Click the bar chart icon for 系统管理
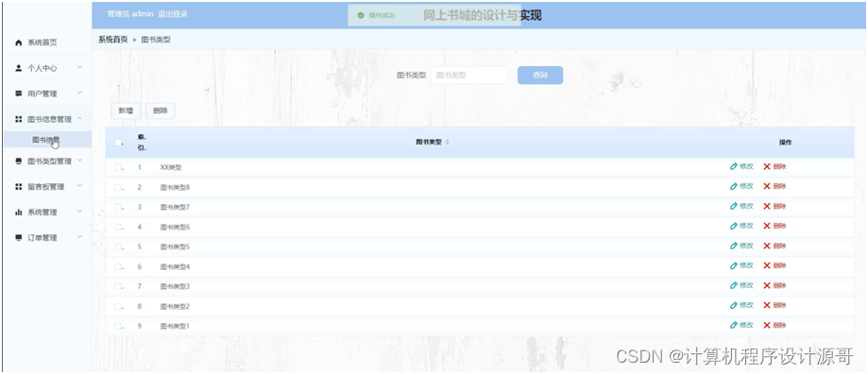The height and width of the screenshot is (374, 868). point(18,212)
